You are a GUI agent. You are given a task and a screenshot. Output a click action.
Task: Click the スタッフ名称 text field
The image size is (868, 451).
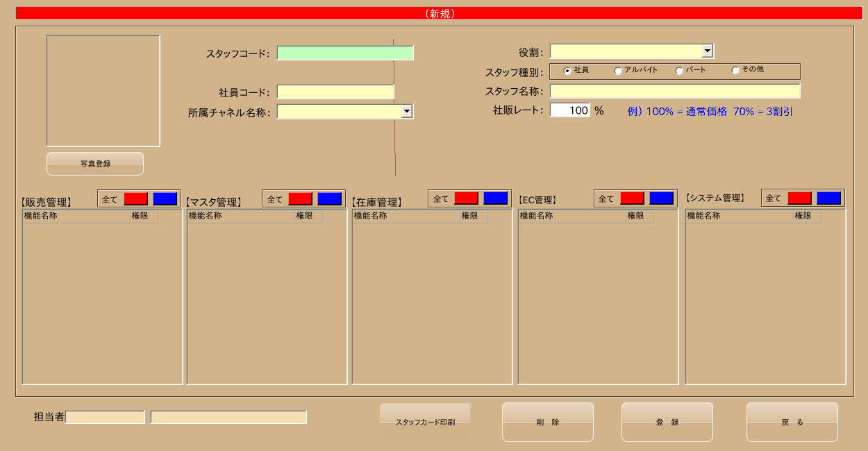click(x=675, y=91)
